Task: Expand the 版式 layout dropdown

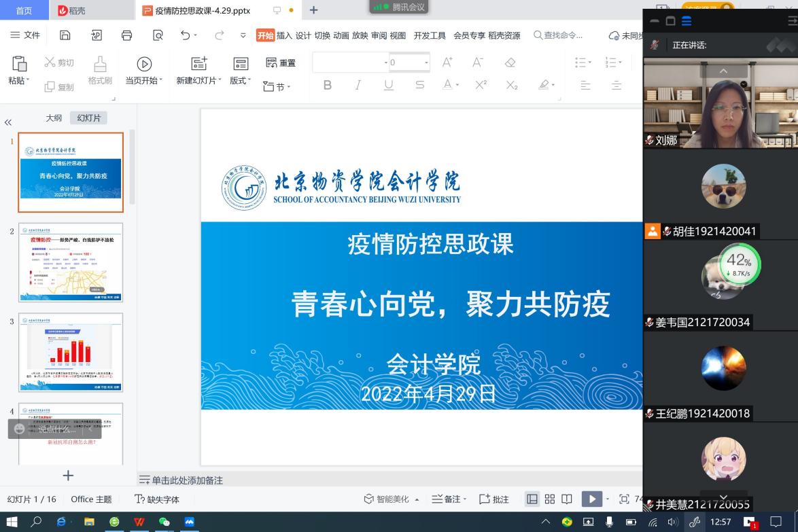Action: 241,80
